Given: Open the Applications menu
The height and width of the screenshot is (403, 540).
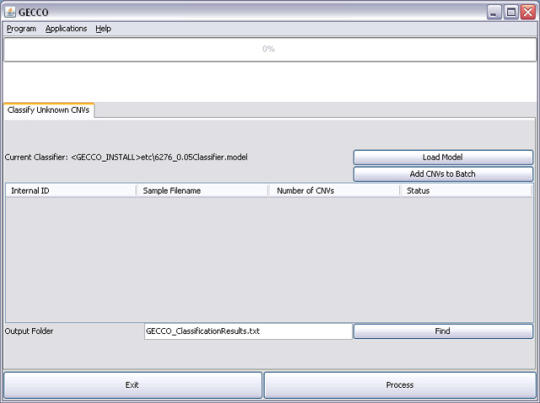Looking at the screenshot, I should click(66, 29).
